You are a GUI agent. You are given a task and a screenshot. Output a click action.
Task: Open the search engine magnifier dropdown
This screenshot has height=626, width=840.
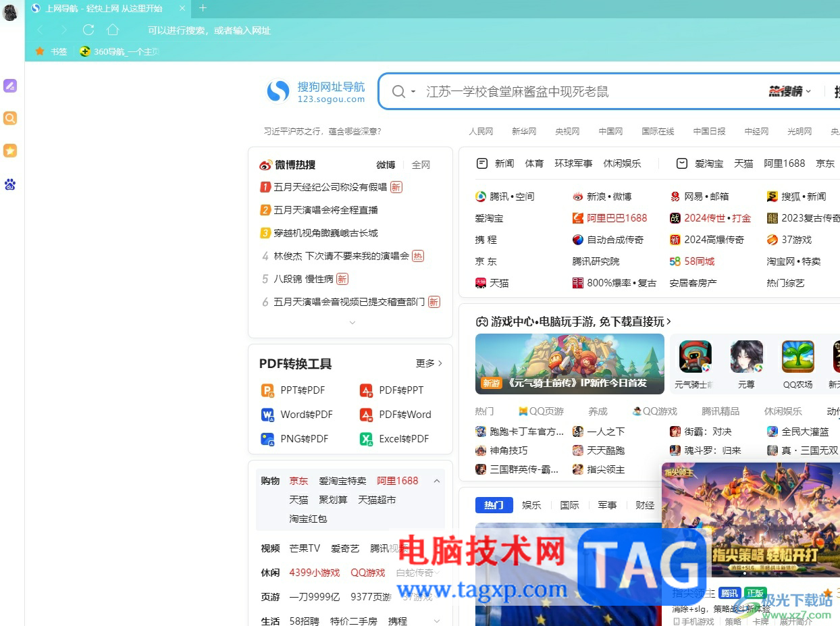[404, 92]
